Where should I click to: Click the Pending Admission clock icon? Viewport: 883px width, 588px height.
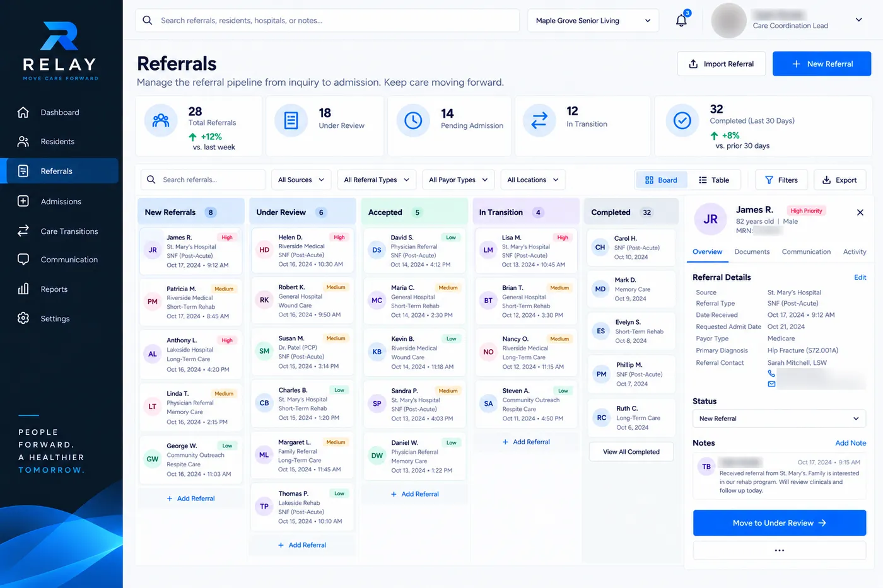[413, 120]
